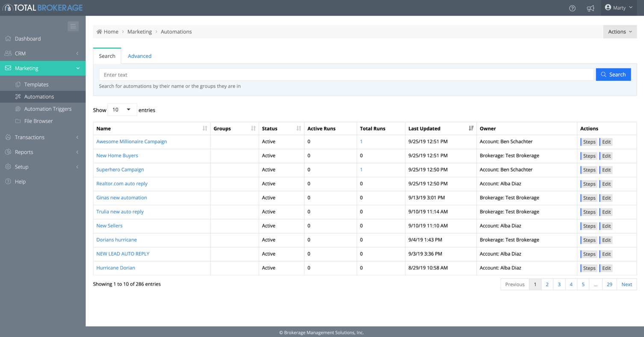644x337 pixels.
Task: Open Templates under Marketing
Action: (43, 85)
